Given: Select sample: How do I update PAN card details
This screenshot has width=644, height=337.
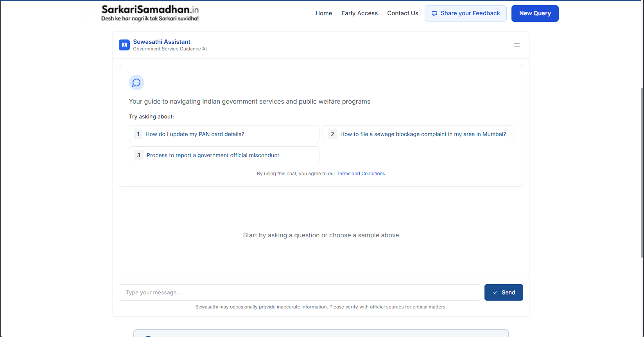Looking at the screenshot, I should 224,134.
